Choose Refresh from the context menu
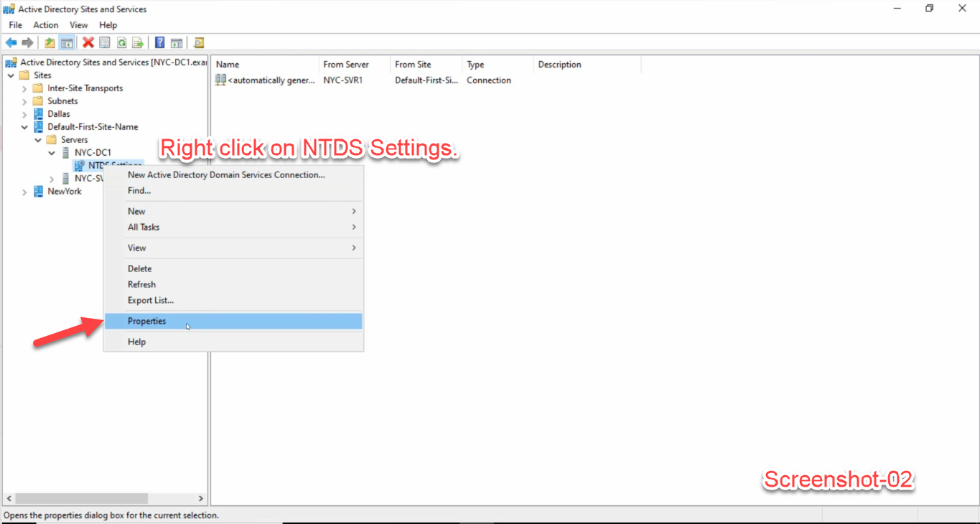This screenshot has width=980, height=524. pos(233,284)
